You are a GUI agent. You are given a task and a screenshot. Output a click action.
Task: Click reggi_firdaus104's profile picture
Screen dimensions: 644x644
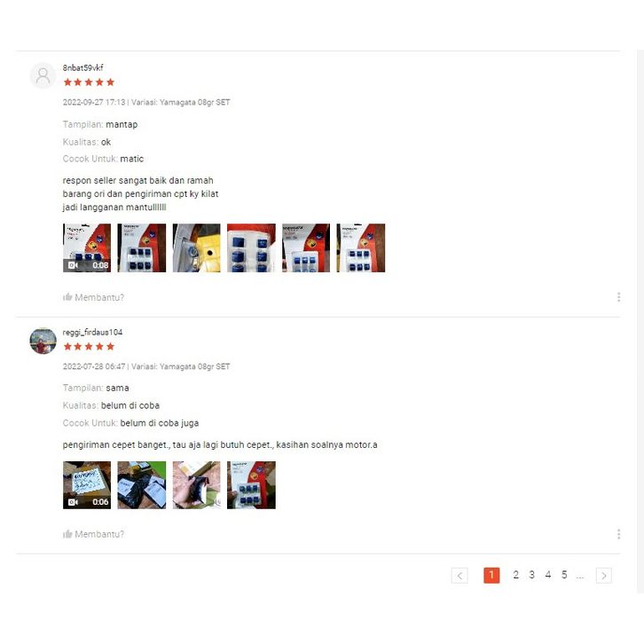[x=43, y=341]
